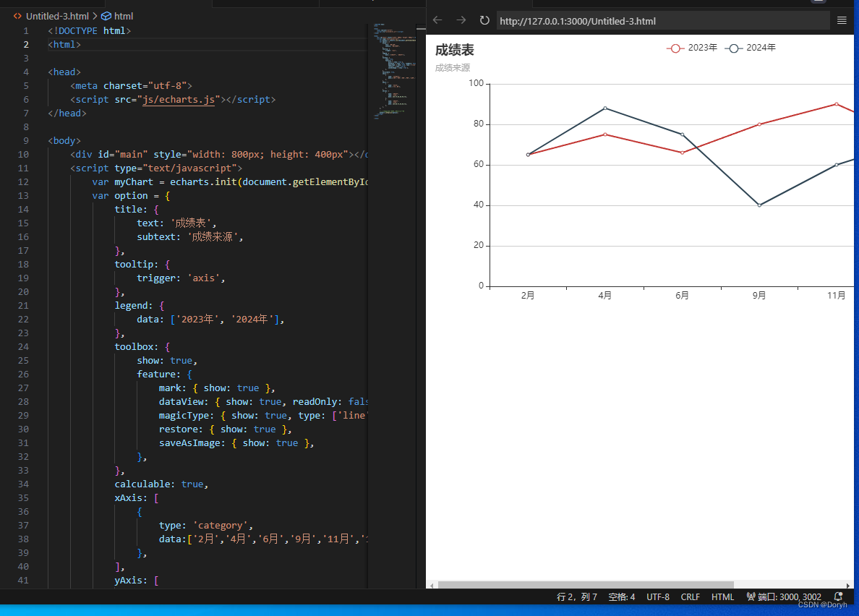859x616 pixels.
Task: Click the 9月 data point on 2024年 line
Action: (759, 205)
